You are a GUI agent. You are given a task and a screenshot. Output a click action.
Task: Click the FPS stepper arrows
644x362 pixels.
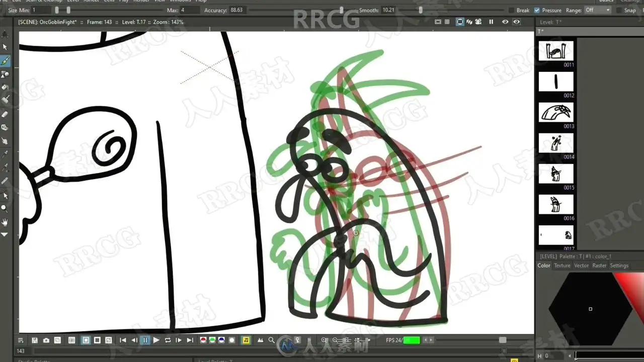(428, 340)
